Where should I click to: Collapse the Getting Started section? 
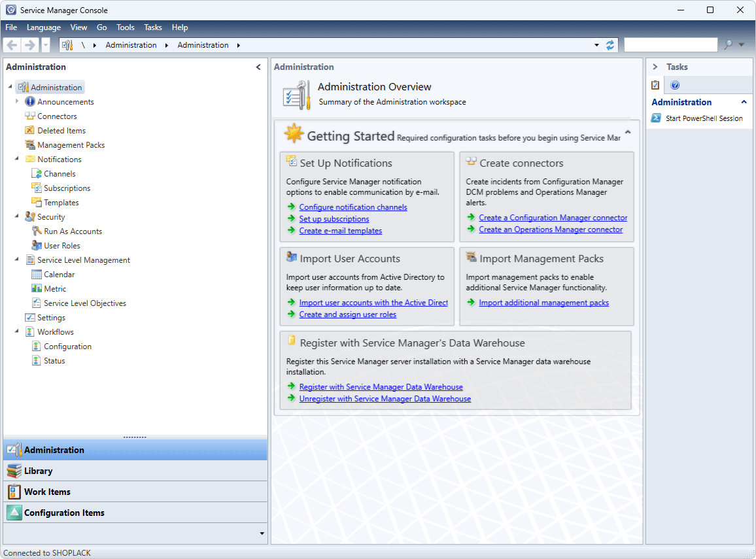628,132
